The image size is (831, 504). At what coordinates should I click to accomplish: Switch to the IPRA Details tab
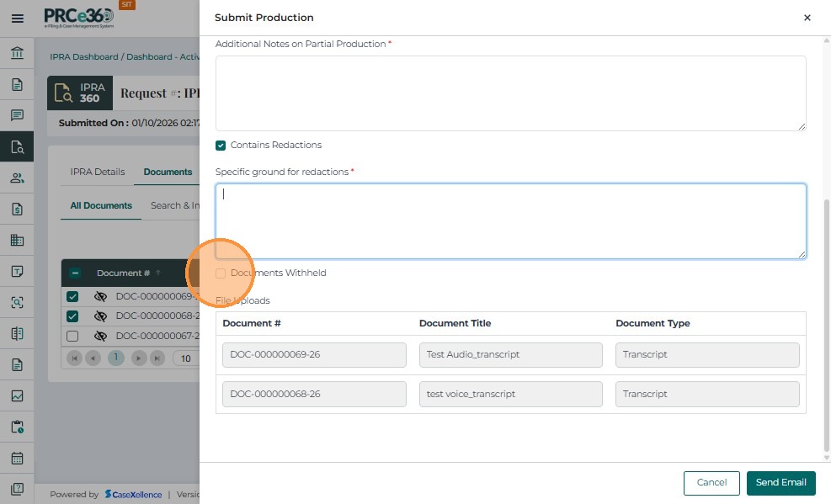(98, 172)
